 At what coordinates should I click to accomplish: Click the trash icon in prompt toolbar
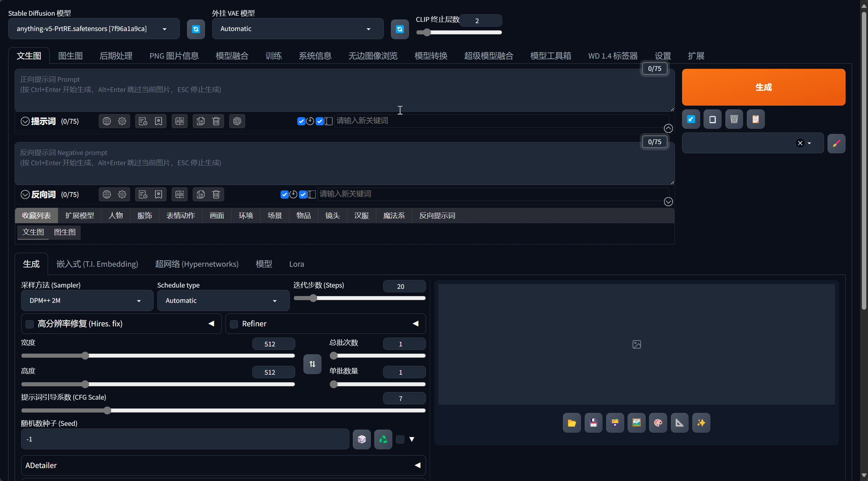click(x=216, y=121)
